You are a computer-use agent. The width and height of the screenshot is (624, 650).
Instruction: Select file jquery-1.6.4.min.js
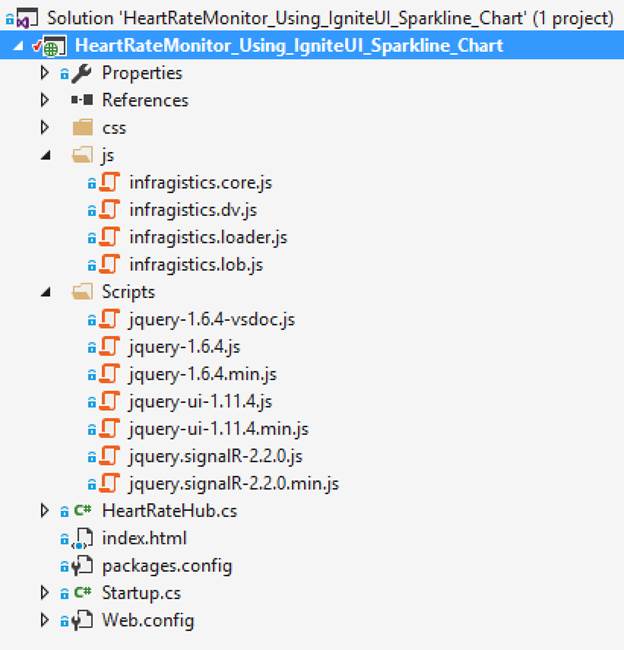(203, 374)
